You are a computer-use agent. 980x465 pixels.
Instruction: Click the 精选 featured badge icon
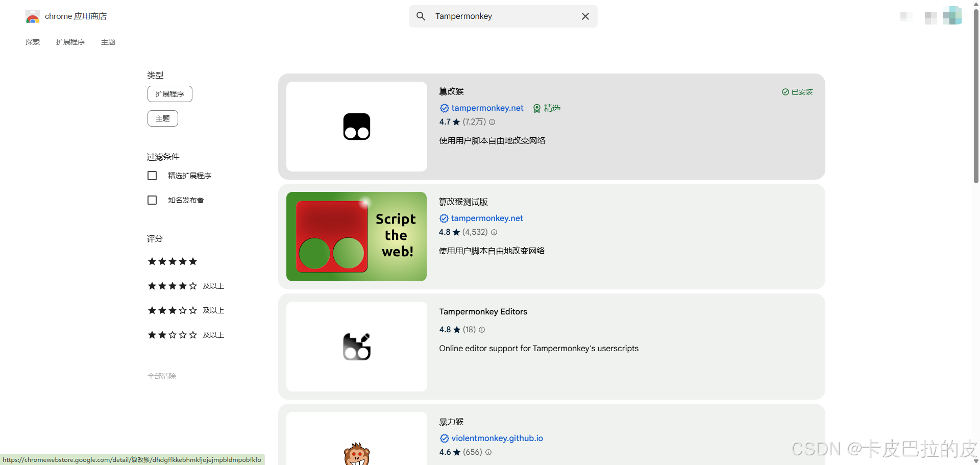click(x=537, y=108)
